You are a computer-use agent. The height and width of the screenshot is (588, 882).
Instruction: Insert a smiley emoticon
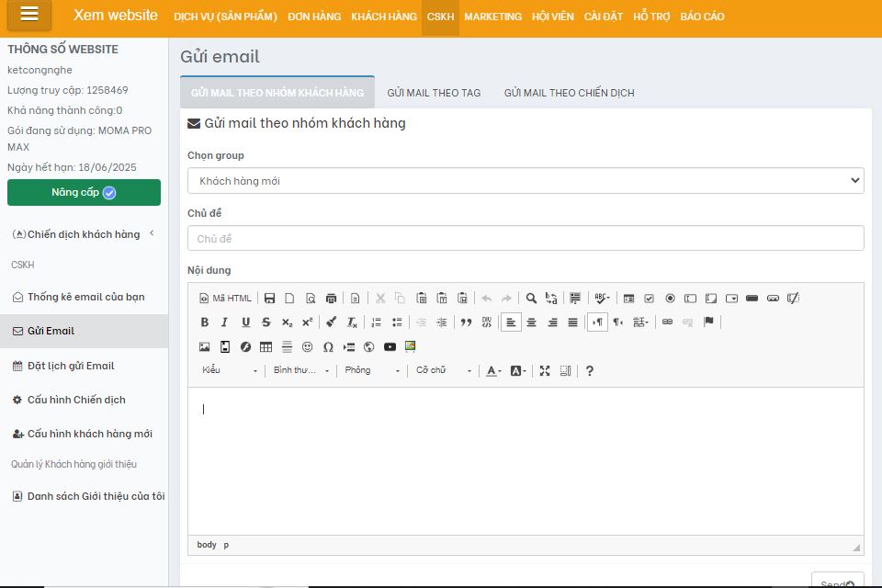click(x=307, y=347)
